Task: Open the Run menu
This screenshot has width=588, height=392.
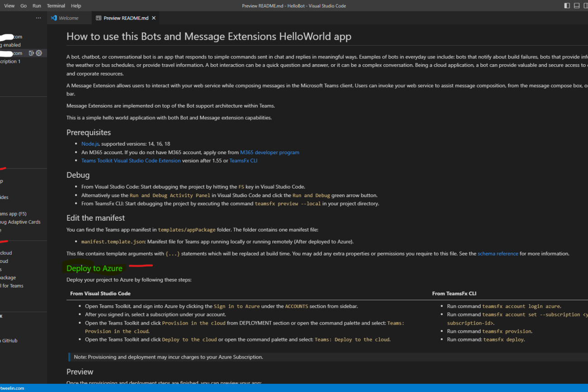Action: click(37, 6)
